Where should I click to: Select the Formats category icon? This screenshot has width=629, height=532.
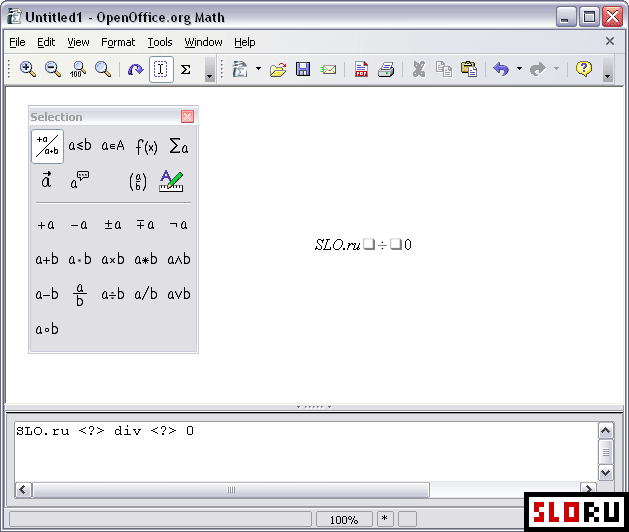[171, 181]
